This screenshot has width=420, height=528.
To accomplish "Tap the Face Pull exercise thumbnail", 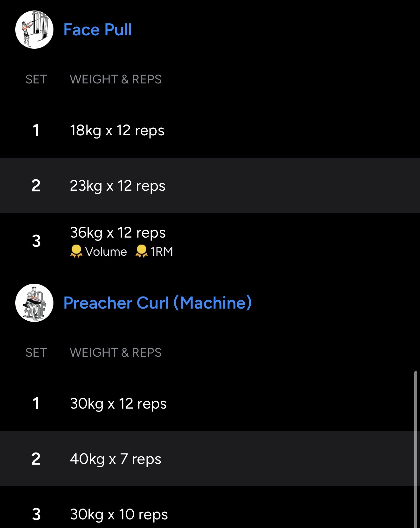I will click(34, 30).
